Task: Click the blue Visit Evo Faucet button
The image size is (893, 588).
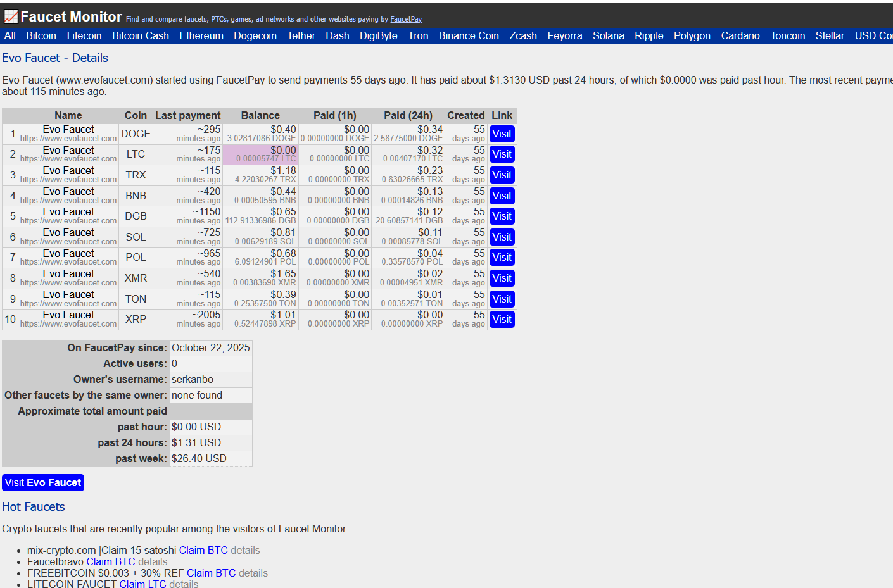Action: point(43,483)
